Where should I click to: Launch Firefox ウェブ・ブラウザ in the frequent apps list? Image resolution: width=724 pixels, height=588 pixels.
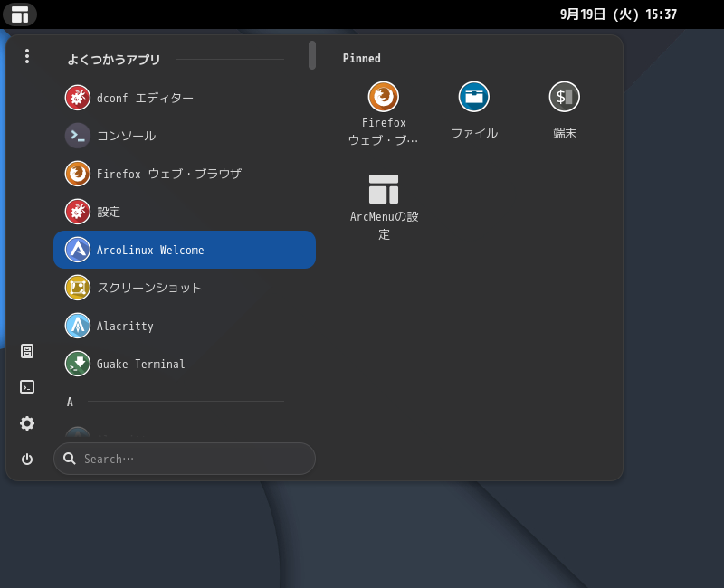tap(185, 174)
